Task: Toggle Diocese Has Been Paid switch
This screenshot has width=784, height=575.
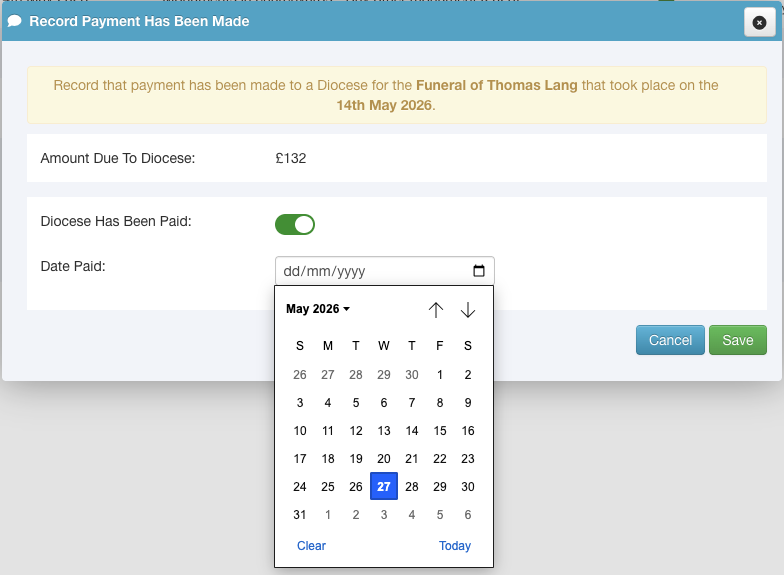Action: point(295,224)
